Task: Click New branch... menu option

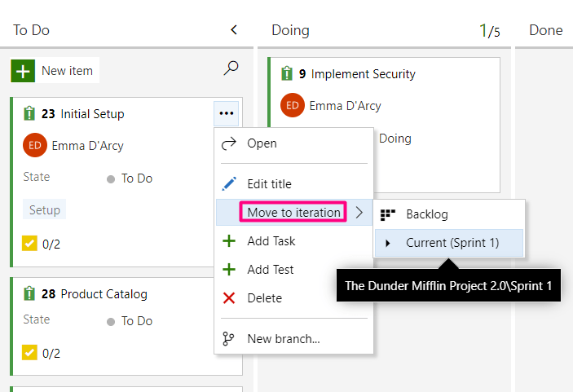Action: coord(283,339)
